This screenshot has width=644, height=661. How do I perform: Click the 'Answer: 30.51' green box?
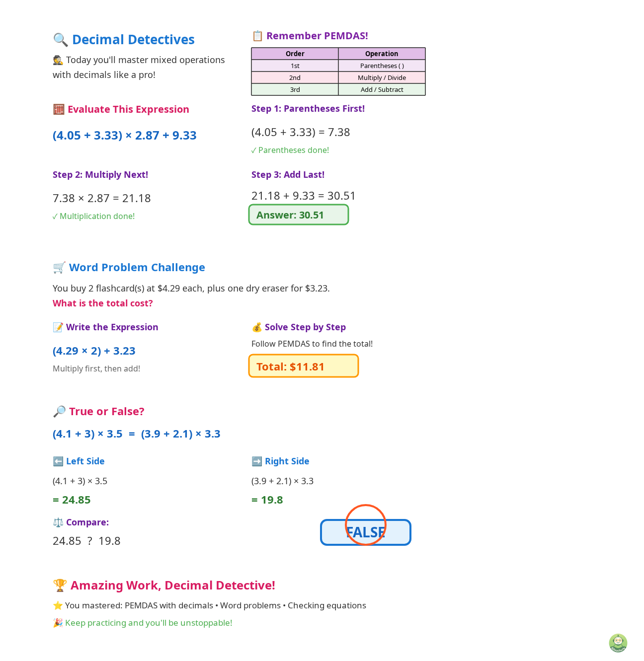(299, 215)
